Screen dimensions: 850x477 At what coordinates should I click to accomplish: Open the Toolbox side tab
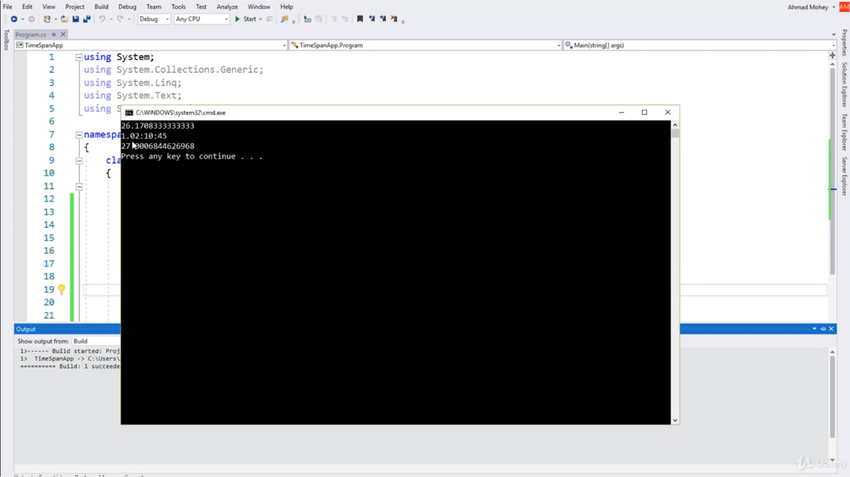pyautogui.click(x=6, y=40)
